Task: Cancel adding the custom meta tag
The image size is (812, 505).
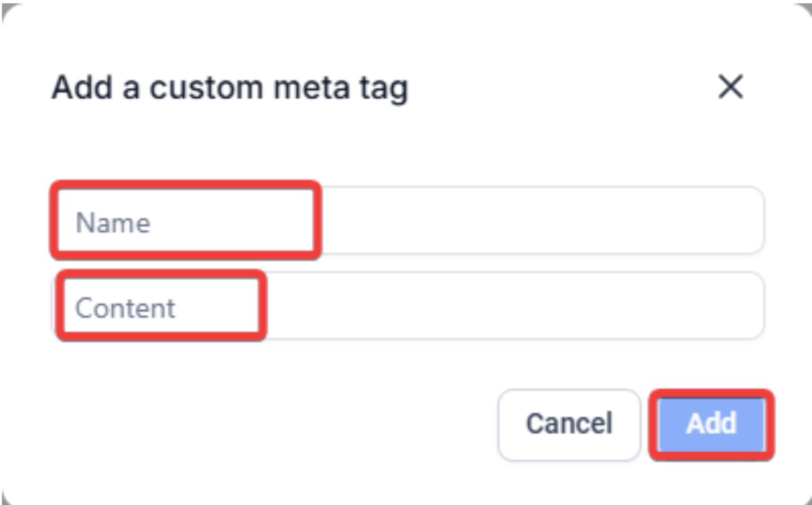Action: point(569,424)
